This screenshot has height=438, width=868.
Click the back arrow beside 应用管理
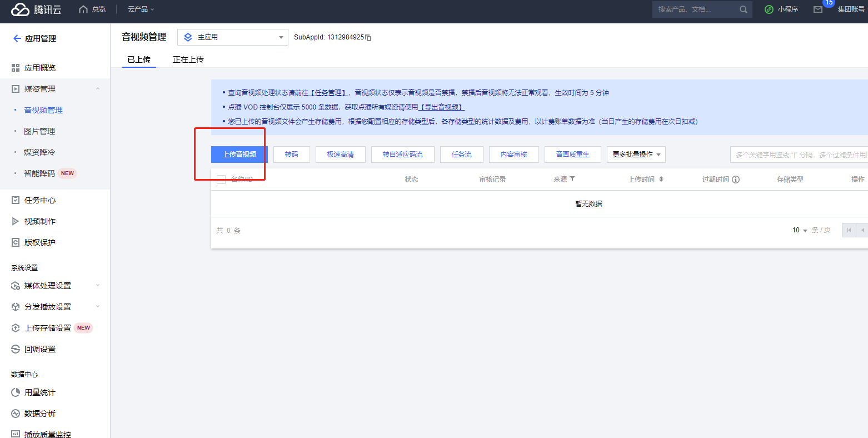point(17,38)
